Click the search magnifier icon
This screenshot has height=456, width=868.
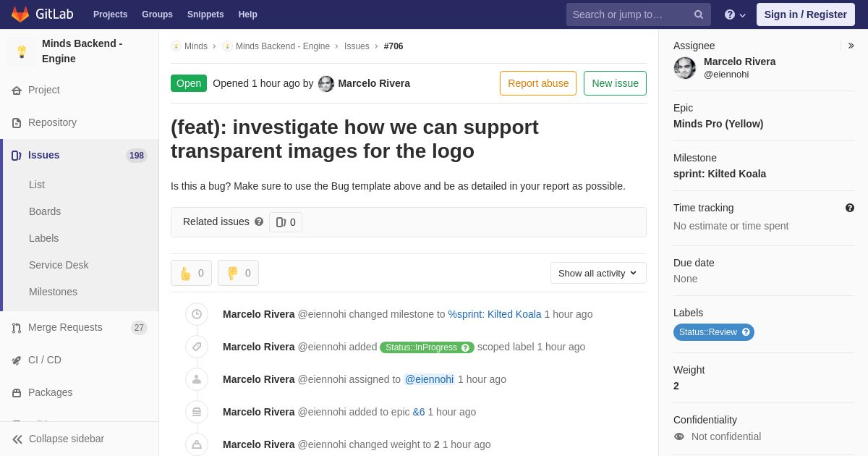pyautogui.click(x=699, y=14)
